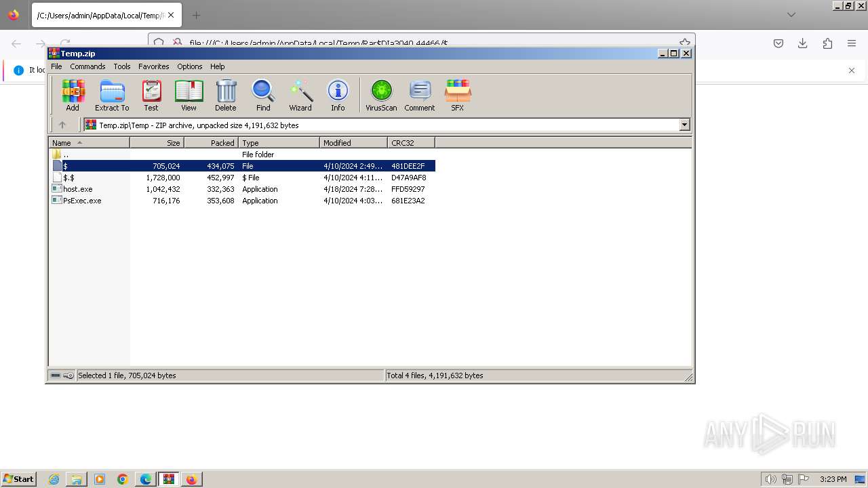
Task: Open the Find magnifier tool
Action: coord(263,95)
